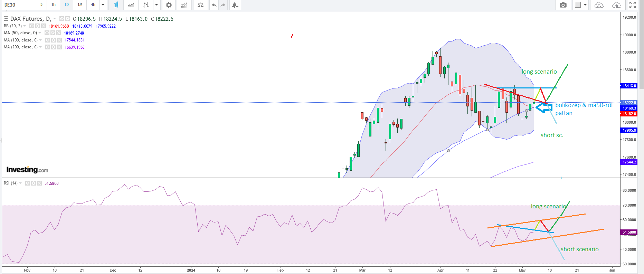The width and height of the screenshot is (644, 274).
Task: Open the Indicators icon in toolbar
Action: [184, 5]
